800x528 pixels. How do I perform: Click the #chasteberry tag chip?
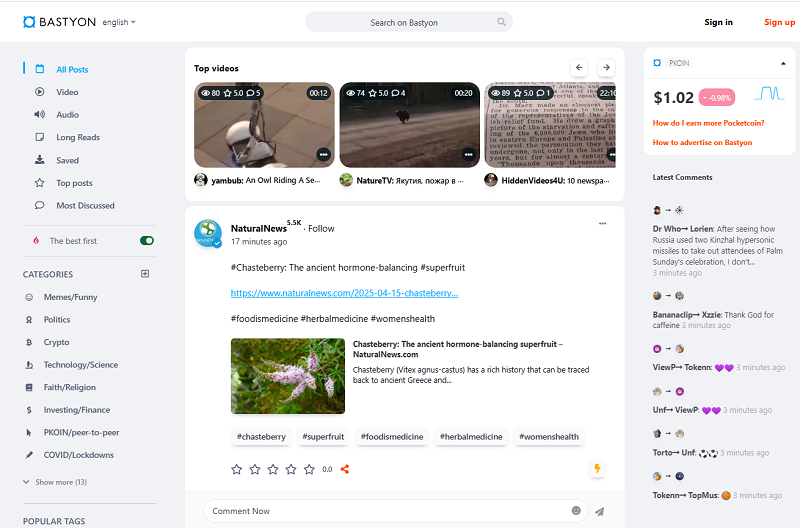click(x=261, y=437)
